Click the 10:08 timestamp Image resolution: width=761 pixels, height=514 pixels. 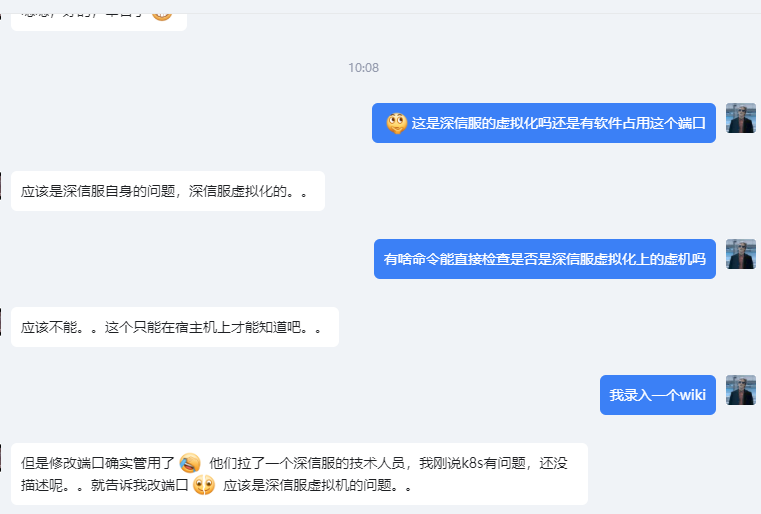pyautogui.click(x=363, y=68)
